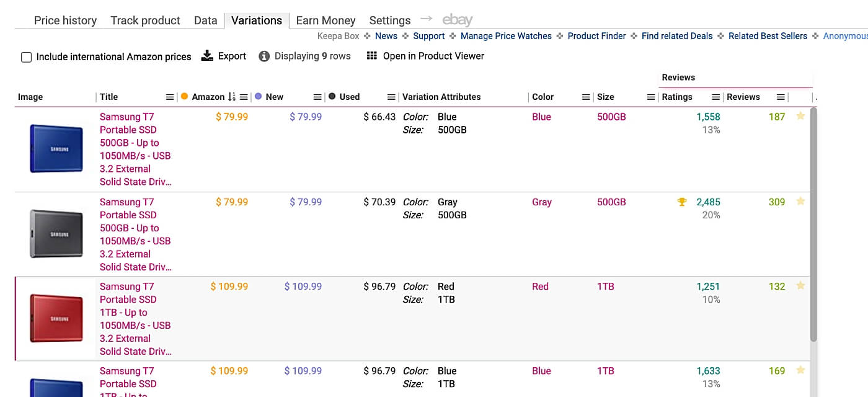Click the 1TB size cell in the Red row
The height and width of the screenshot is (397, 868).
point(606,287)
